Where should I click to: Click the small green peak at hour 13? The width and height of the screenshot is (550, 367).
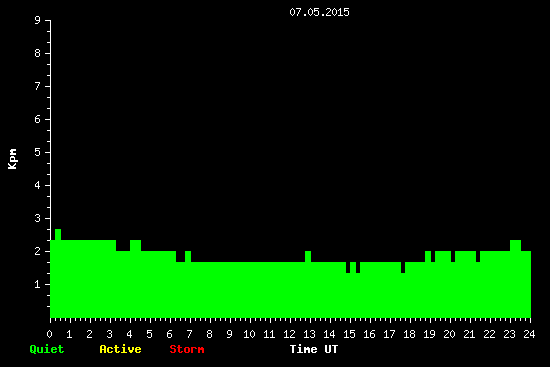point(308,256)
